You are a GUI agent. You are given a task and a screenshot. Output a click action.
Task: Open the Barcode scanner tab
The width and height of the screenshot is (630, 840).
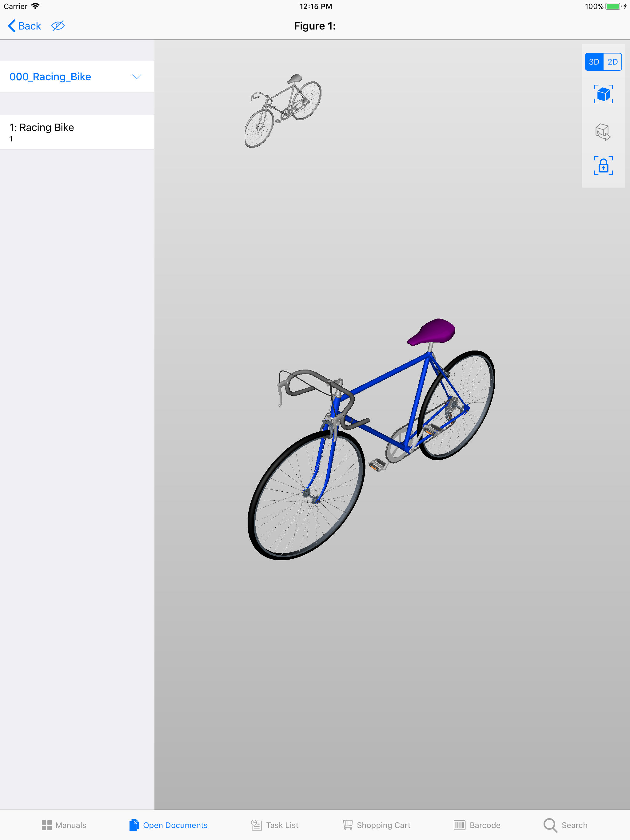click(477, 825)
